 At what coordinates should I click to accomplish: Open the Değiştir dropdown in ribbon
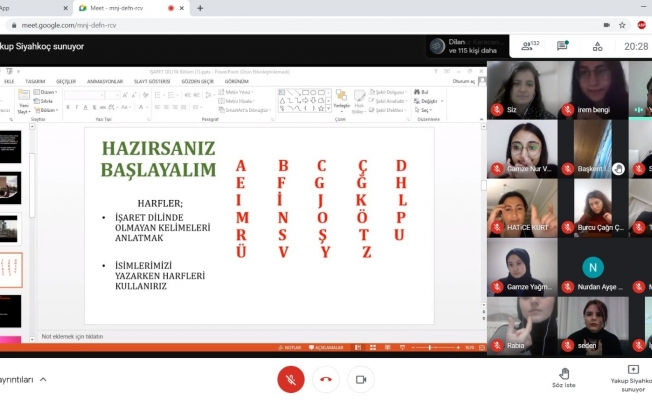[x=429, y=101]
